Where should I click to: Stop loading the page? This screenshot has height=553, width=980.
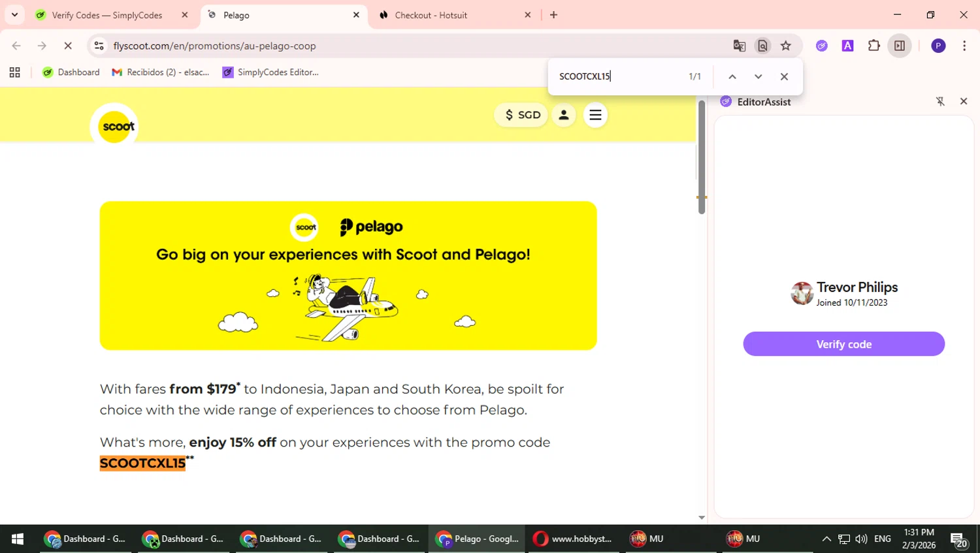click(x=68, y=46)
